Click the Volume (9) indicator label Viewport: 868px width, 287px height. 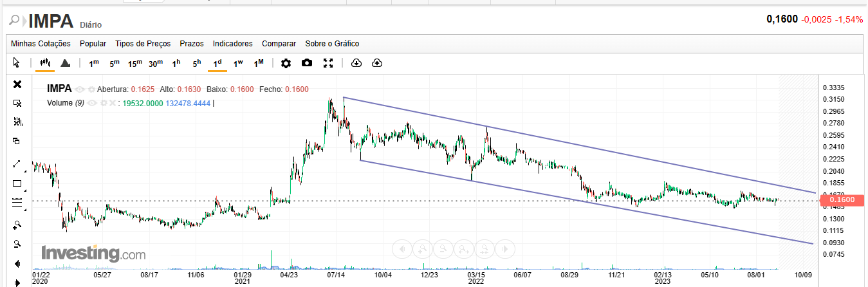click(66, 103)
